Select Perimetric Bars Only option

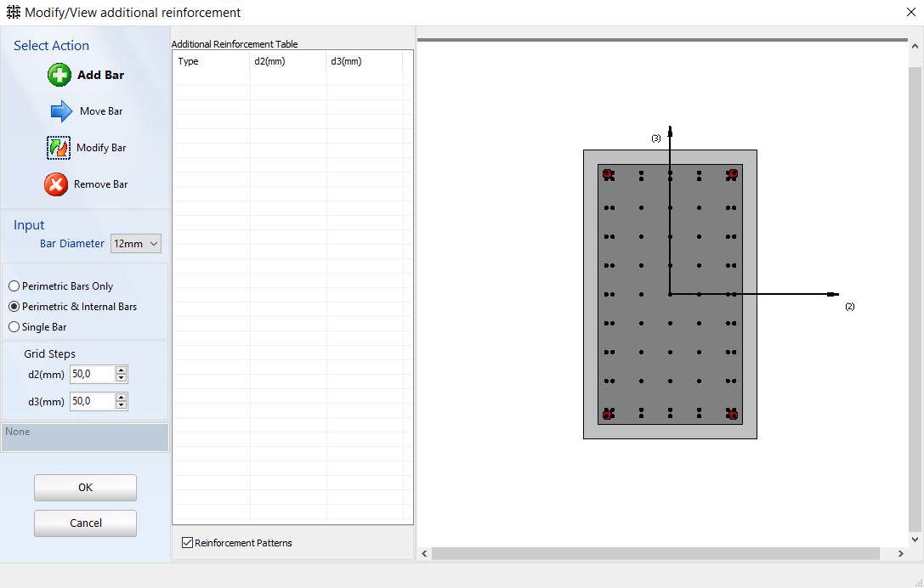pyautogui.click(x=61, y=286)
